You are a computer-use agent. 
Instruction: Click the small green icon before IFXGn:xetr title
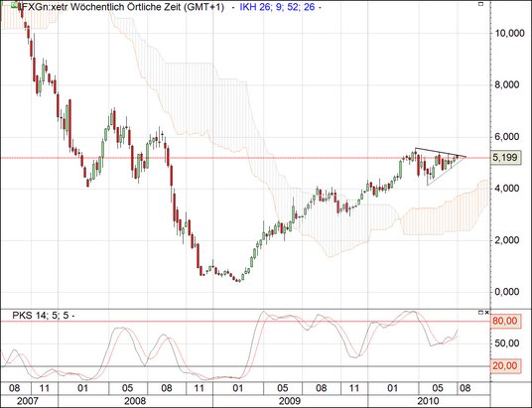tap(14, 5)
